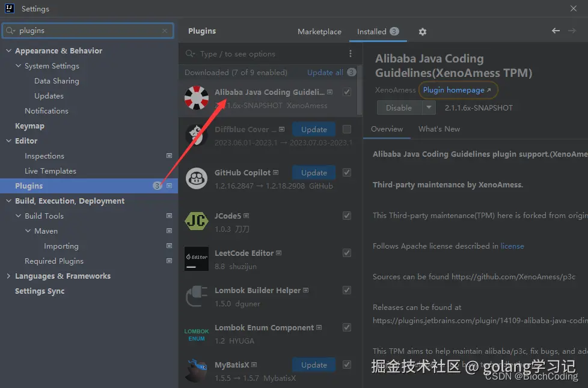Click the plugin list vertical scrollbar

(360, 91)
